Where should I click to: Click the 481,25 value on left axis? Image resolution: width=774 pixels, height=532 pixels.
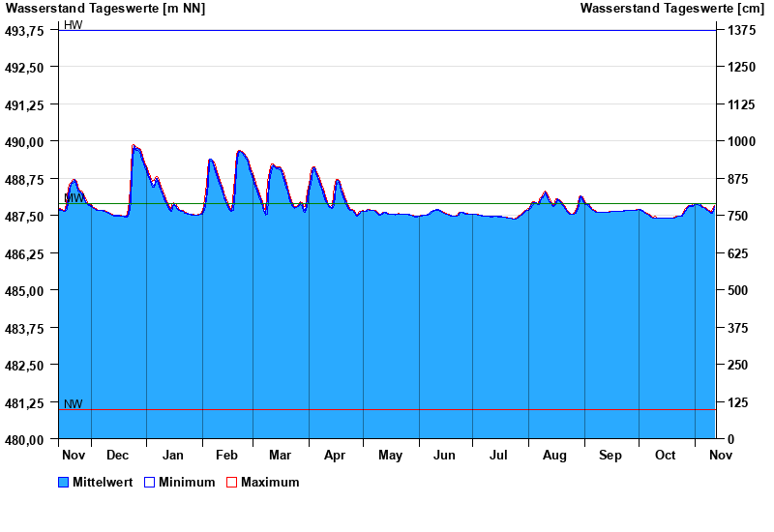pos(25,403)
